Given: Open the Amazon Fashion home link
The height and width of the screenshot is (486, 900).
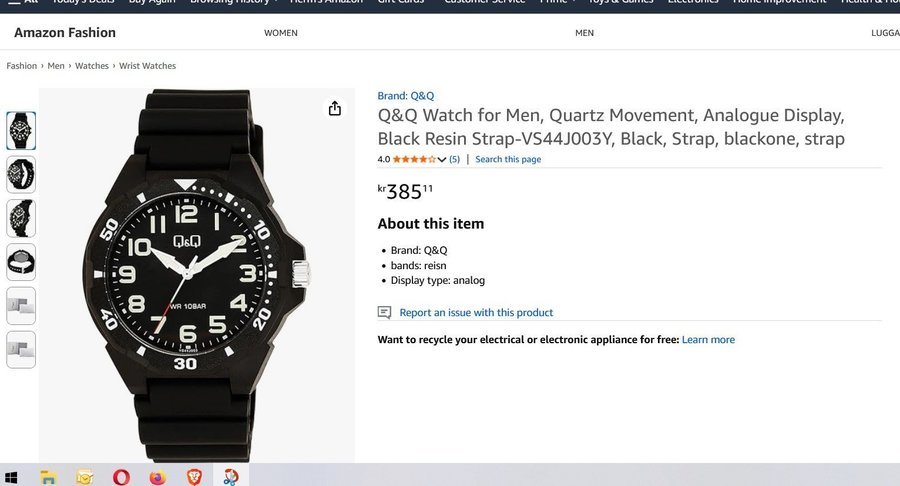Looking at the screenshot, I should 65,33.
